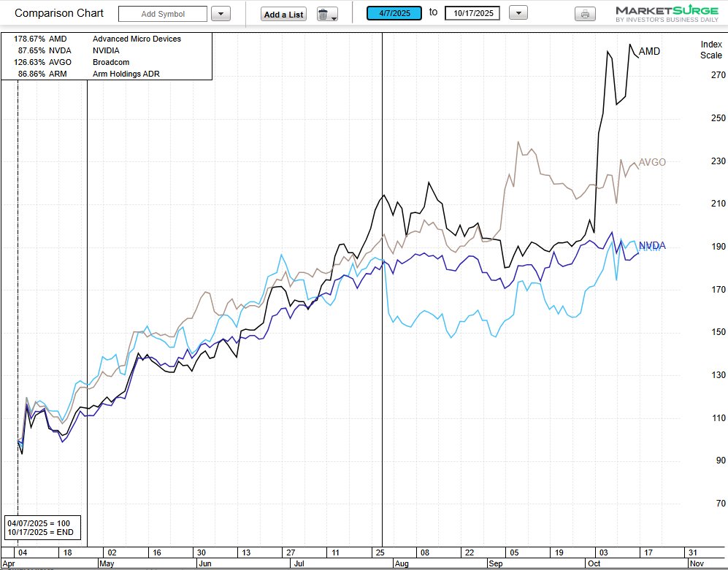728x570 pixels.
Task: Select the ARM legend row
Action: (x=107, y=74)
